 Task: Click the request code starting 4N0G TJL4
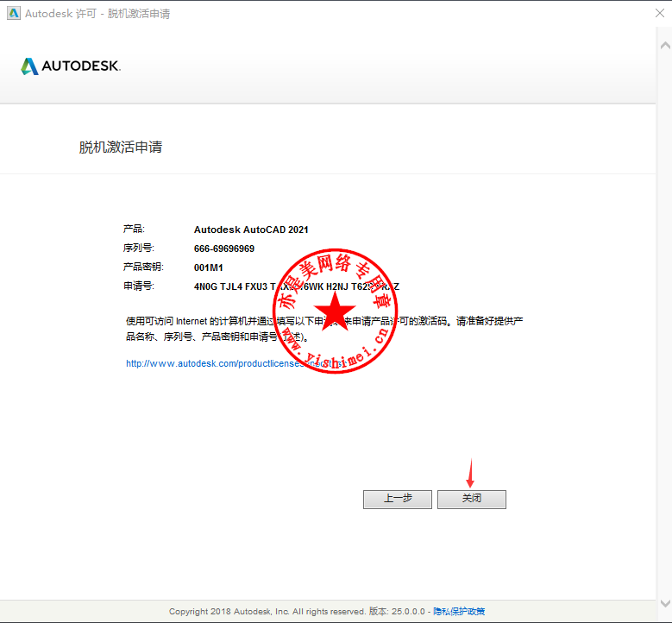297,286
